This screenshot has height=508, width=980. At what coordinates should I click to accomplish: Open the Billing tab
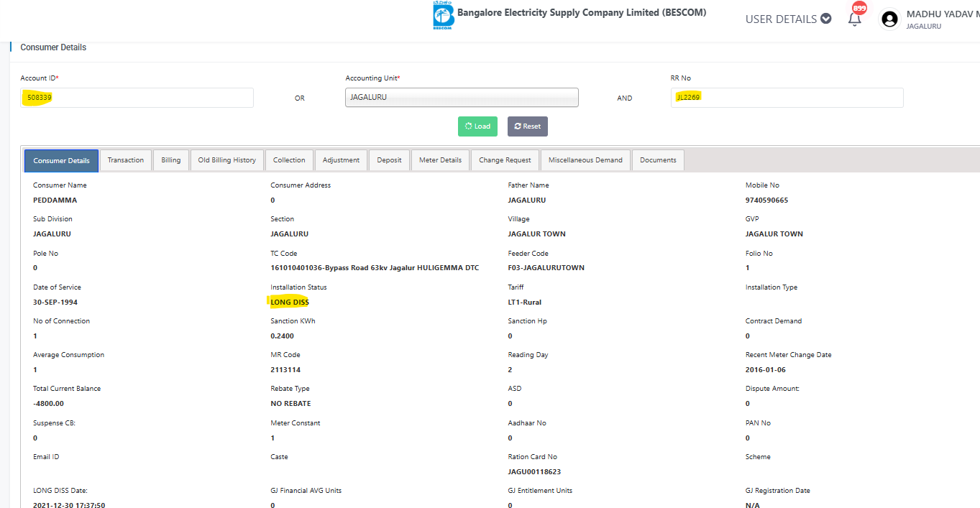tap(171, 160)
